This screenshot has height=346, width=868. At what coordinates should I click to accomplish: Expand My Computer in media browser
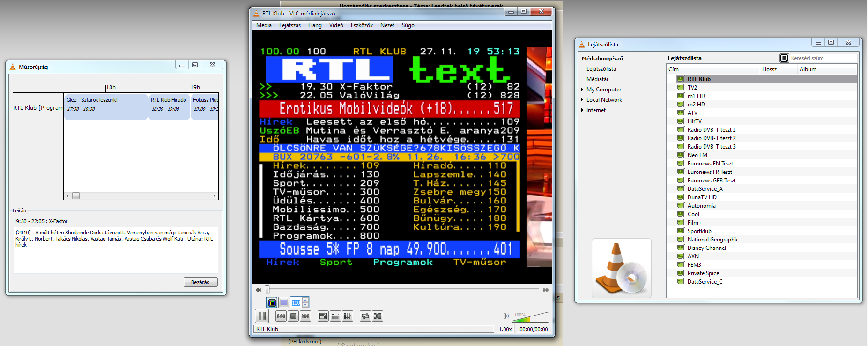[582, 90]
